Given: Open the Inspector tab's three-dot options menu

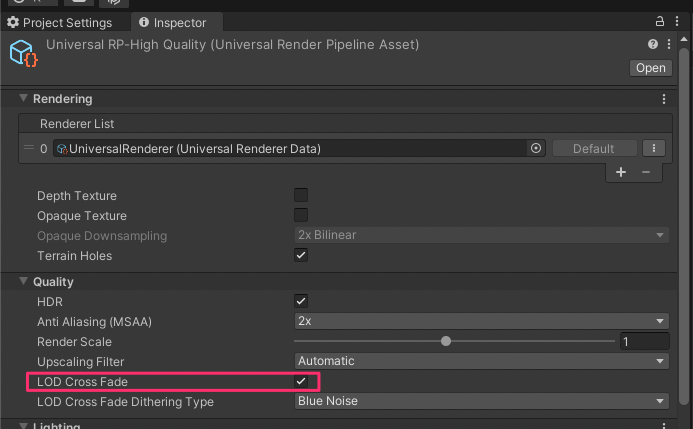Looking at the screenshot, I should click(x=677, y=21).
